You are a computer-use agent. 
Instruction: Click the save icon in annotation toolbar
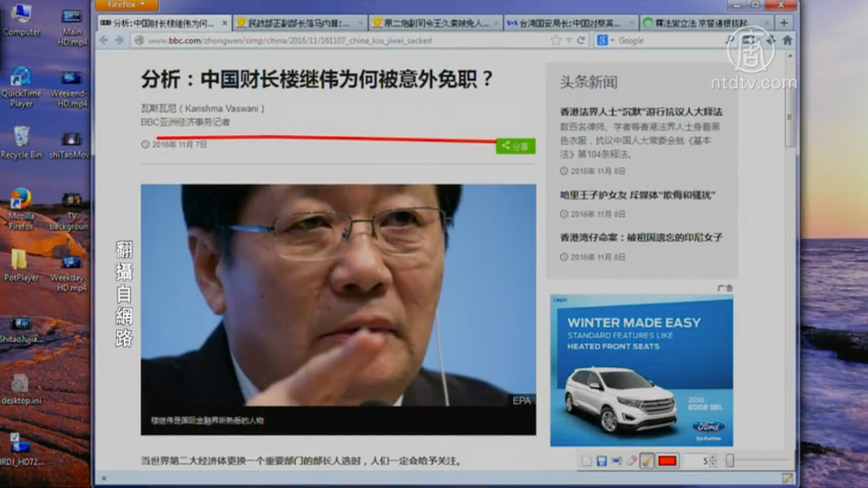click(601, 461)
